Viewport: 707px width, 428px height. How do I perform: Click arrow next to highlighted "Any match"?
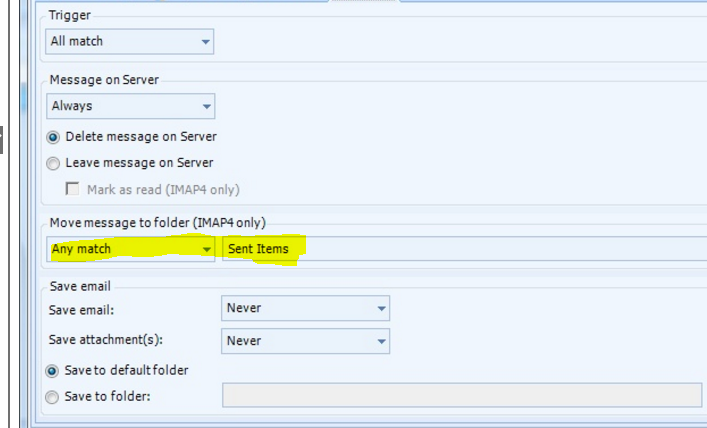tap(206, 248)
